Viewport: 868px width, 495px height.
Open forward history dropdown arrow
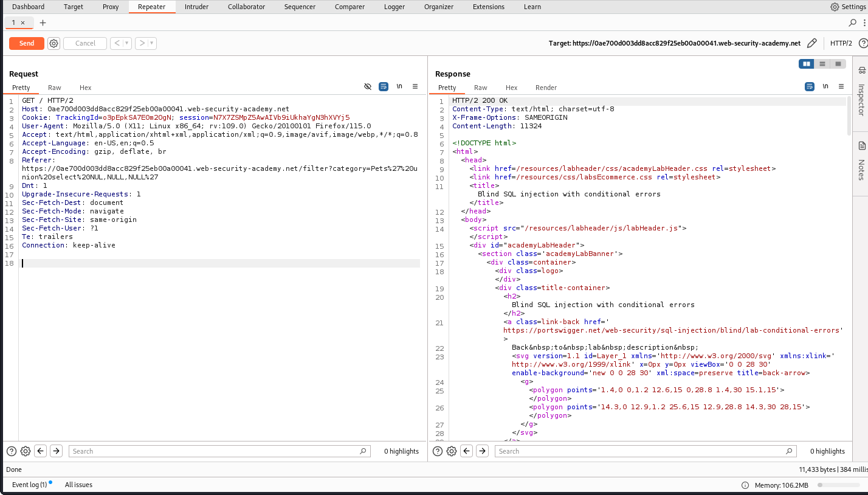[x=152, y=43]
